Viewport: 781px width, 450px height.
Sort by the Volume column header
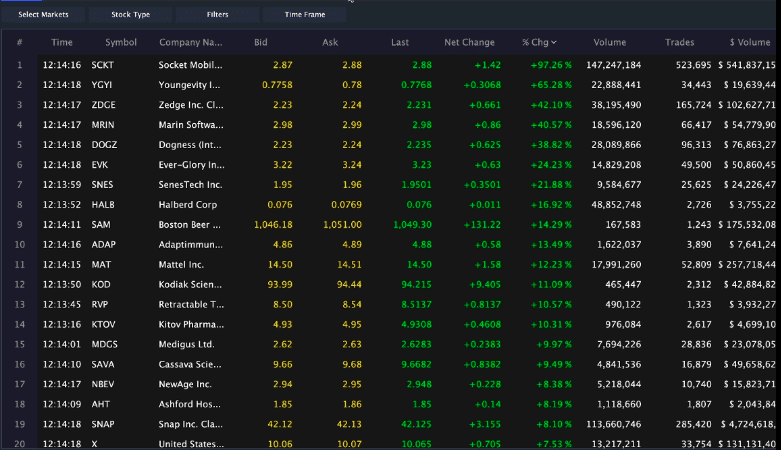[610, 42]
